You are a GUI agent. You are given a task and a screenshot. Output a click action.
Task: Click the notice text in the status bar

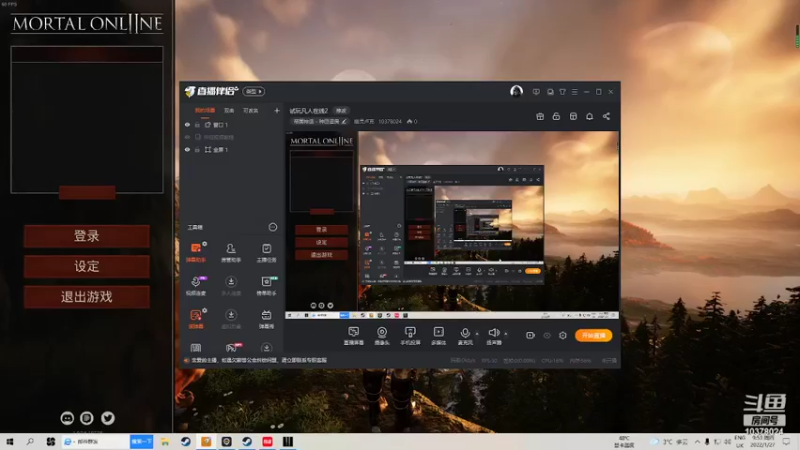click(x=259, y=360)
